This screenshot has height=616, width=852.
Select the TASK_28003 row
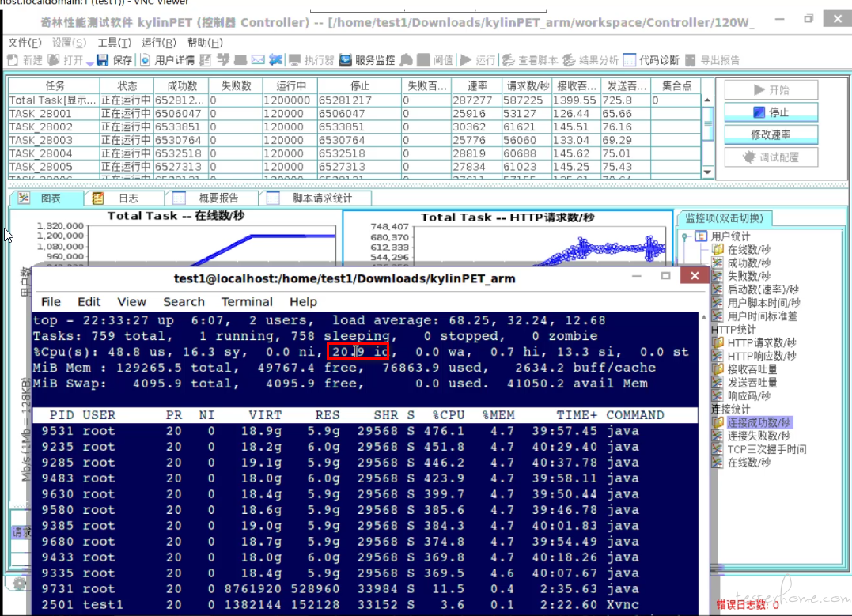[354, 140]
